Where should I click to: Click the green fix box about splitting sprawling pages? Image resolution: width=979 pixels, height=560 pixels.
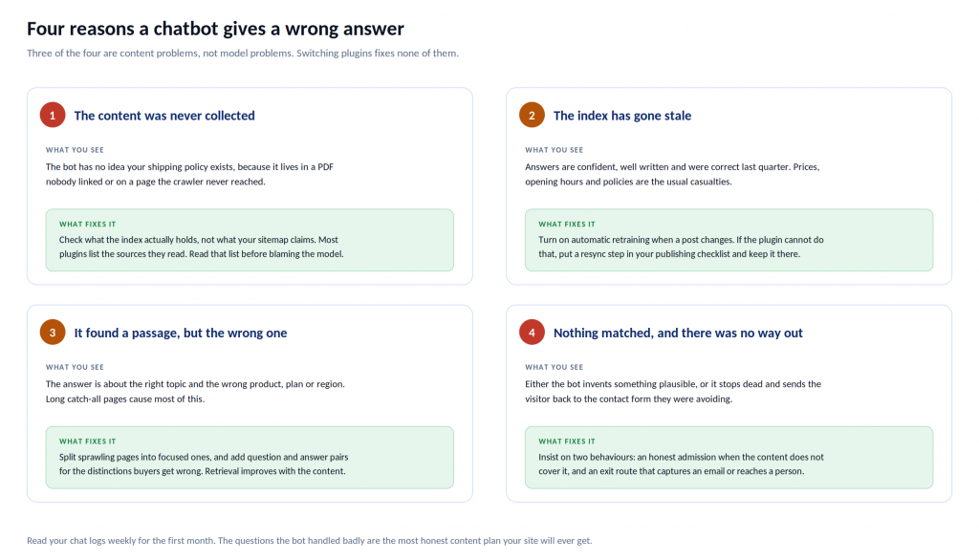point(250,457)
